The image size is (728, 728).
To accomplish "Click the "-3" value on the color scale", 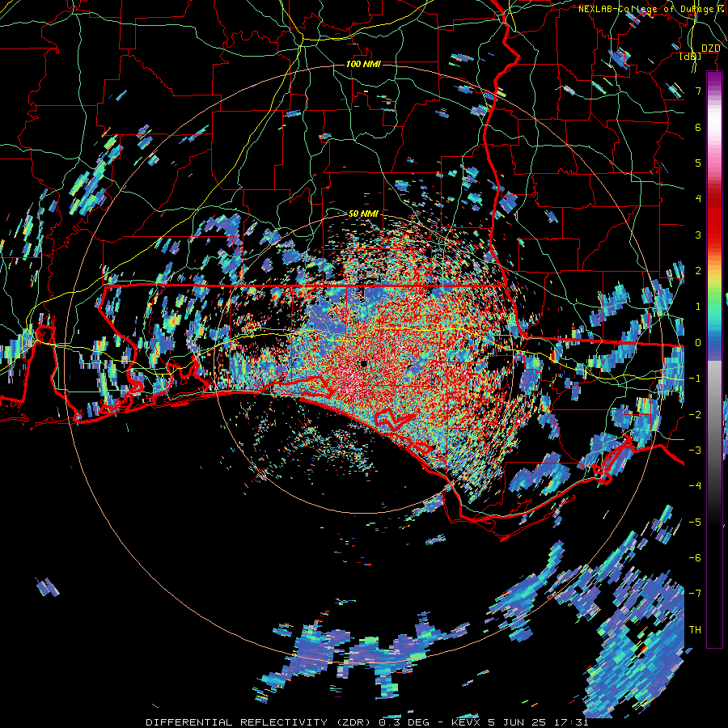I will pyautogui.click(x=695, y=451).
